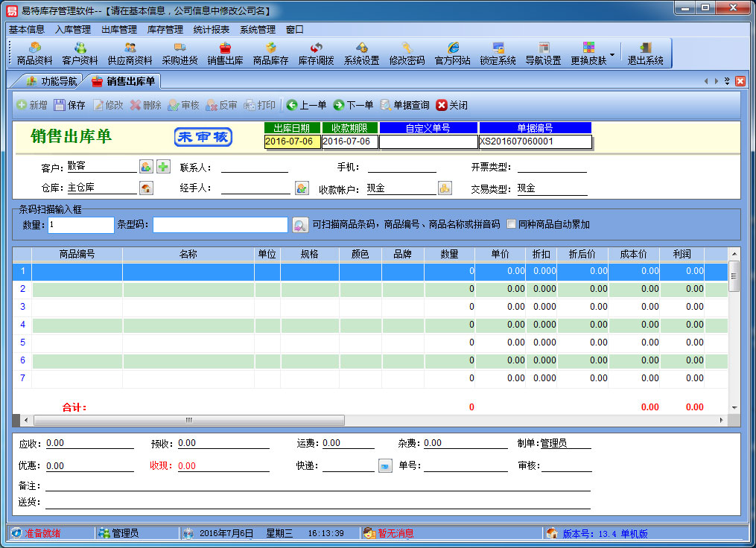The height and width of the screenshot is (548, 756).
Task: Open the 收款帐户 account picker
Action: (x=445, y=188)
